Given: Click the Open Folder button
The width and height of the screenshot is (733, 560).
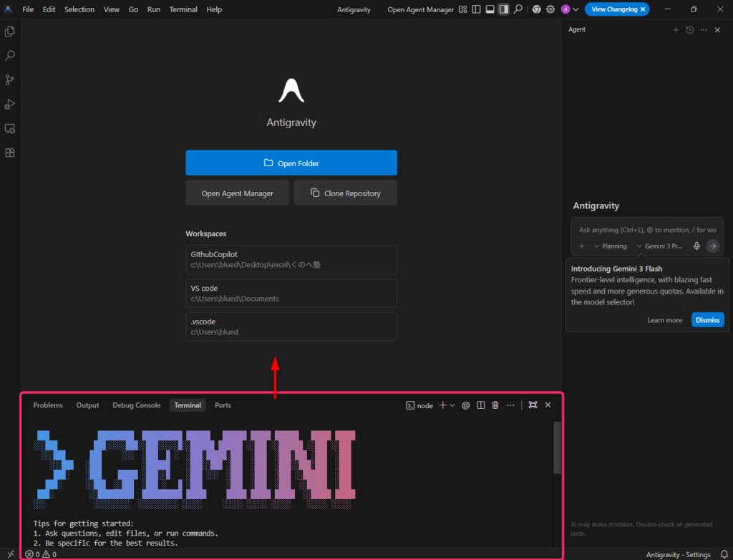Looking at the screenshot, I should pyautogui.click(x=291, y=163).
